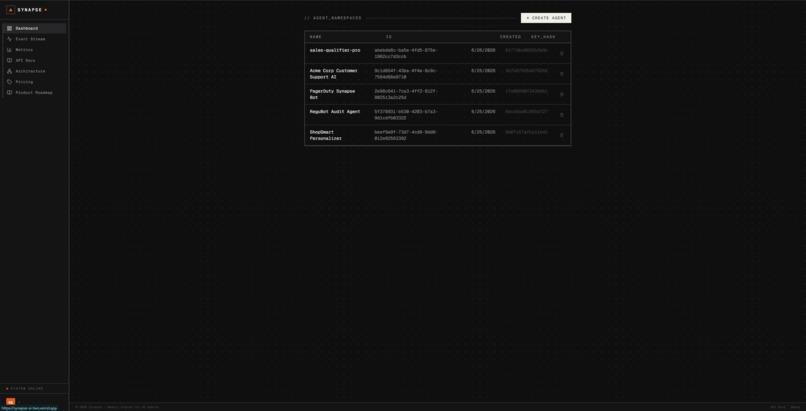
Task: Go to Event Stream
Action: [34, 39]
